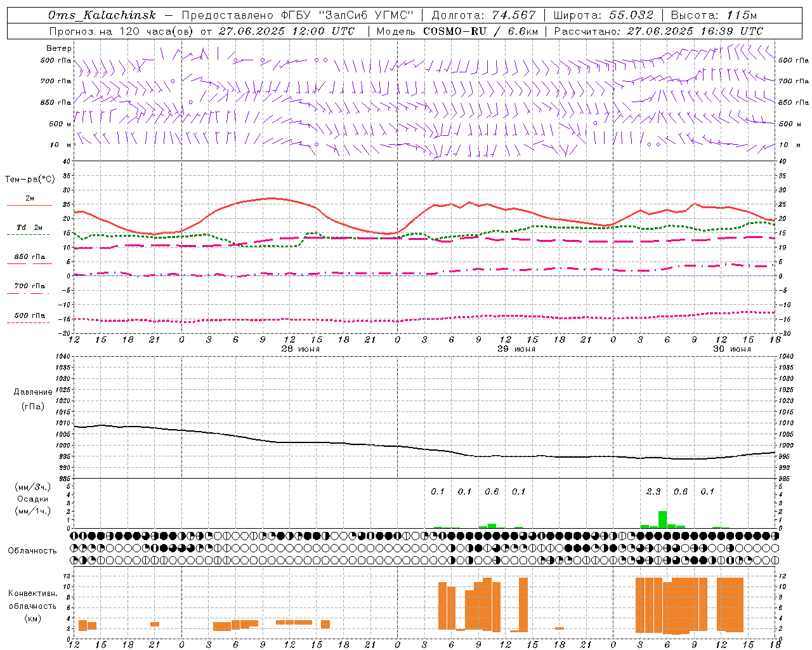Click the '(мм/1ч.)' precipitation unit label
The height and width of the screenshot is (650, 812).
click(x=33, y=511)
